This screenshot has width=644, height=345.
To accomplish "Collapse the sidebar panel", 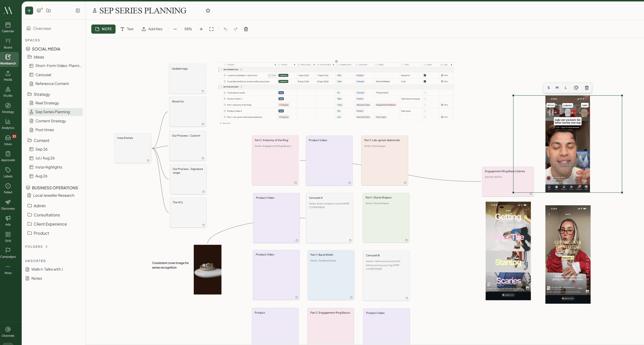I will (78, 11).
